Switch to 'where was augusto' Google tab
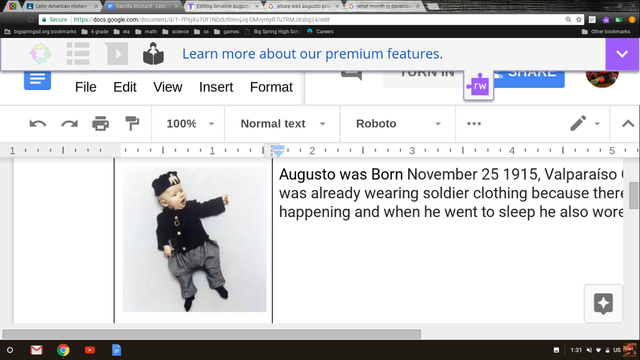Screen dimensions: 640x360 coord(303,6)
